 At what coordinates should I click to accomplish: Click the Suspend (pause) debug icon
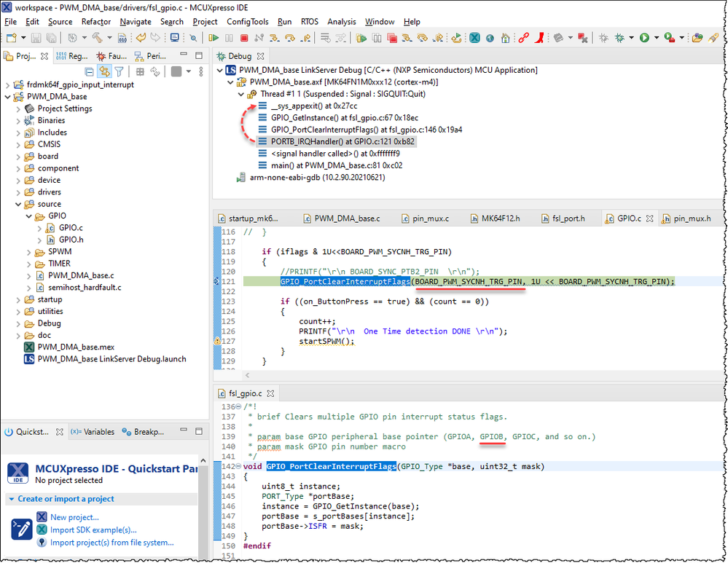pyautogui.click(x=229, y=38)
